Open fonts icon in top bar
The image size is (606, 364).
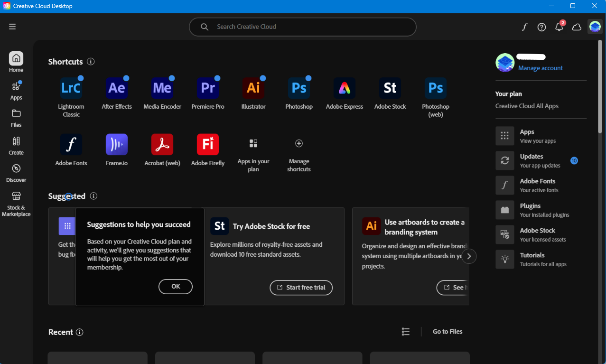[524, 27]
